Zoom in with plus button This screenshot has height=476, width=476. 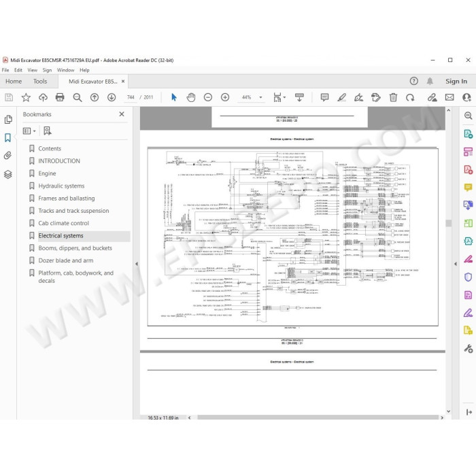point(225,97)
